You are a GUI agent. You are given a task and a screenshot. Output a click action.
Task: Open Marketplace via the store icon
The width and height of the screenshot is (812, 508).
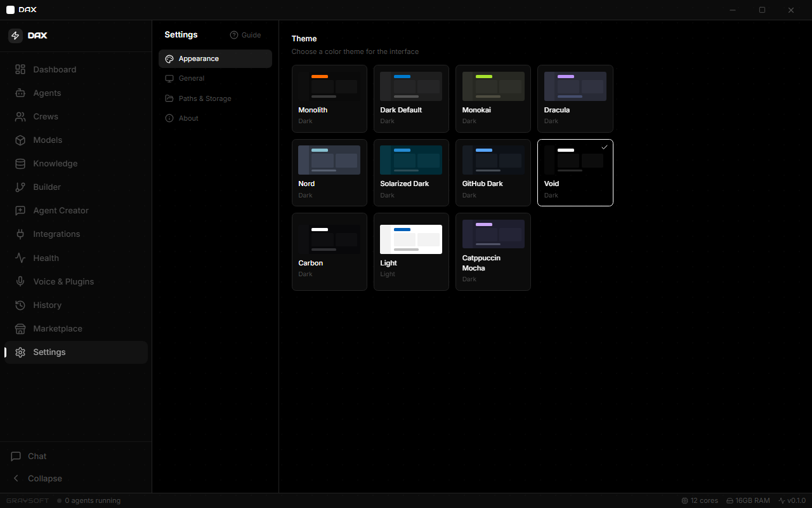20,328
